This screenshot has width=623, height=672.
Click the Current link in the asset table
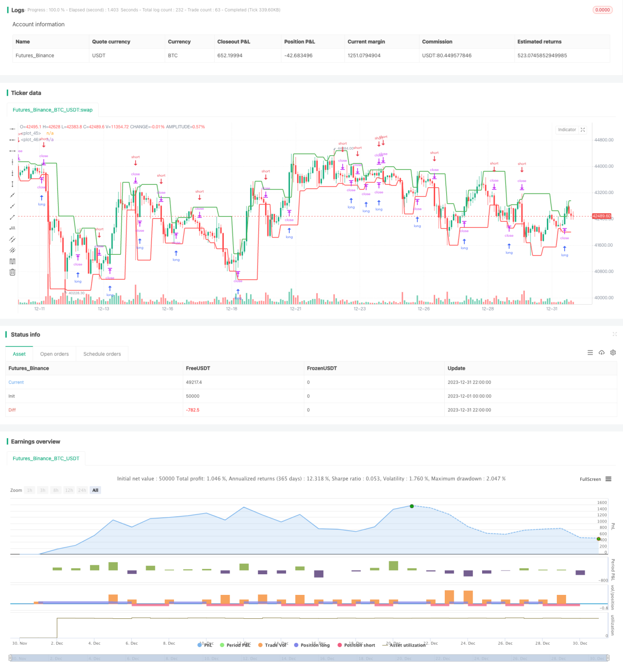click(16, 382)
